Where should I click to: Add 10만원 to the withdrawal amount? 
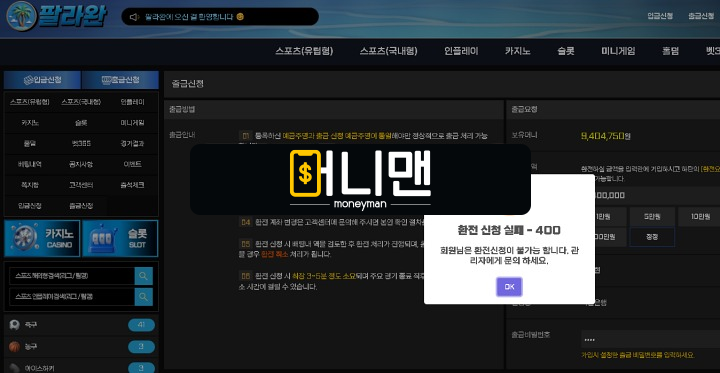pyautogui.click(x=700, y=217)
